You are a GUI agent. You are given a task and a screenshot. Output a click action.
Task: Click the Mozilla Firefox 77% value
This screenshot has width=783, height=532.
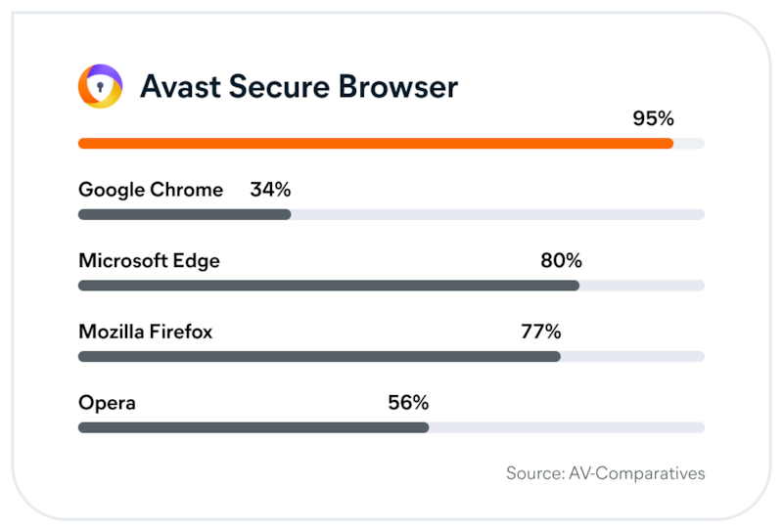point(540,332)
